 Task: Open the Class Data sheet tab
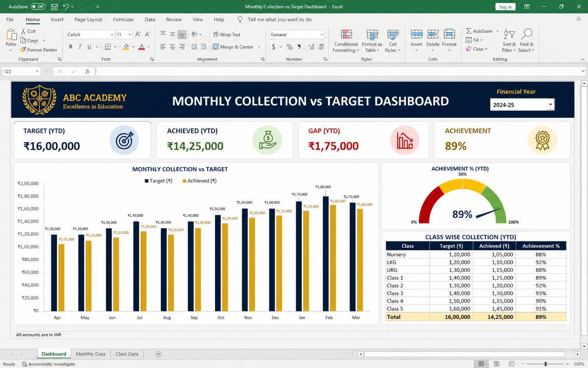click(127, 354)
